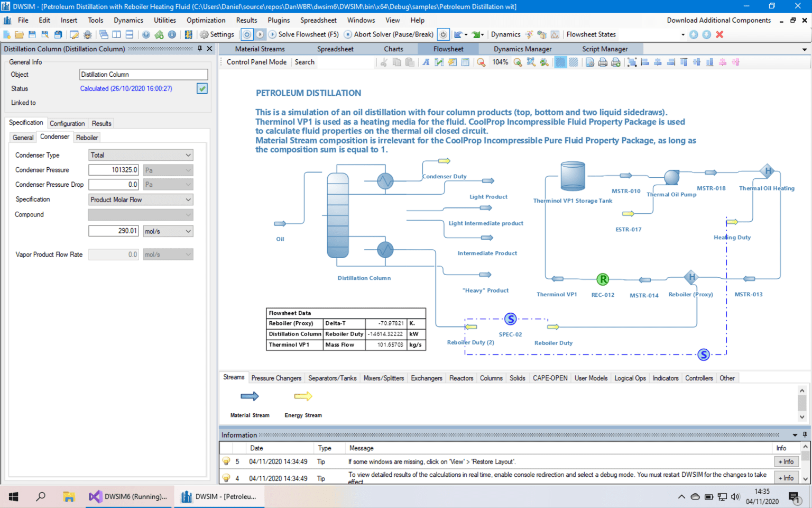Open the Optimization menu
Viewport: 812px width, 508px height.
(x=206, y=20)
